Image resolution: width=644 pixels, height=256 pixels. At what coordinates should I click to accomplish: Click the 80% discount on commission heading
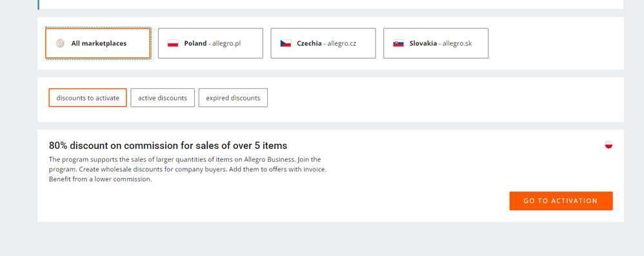click(x=168, y=145)
